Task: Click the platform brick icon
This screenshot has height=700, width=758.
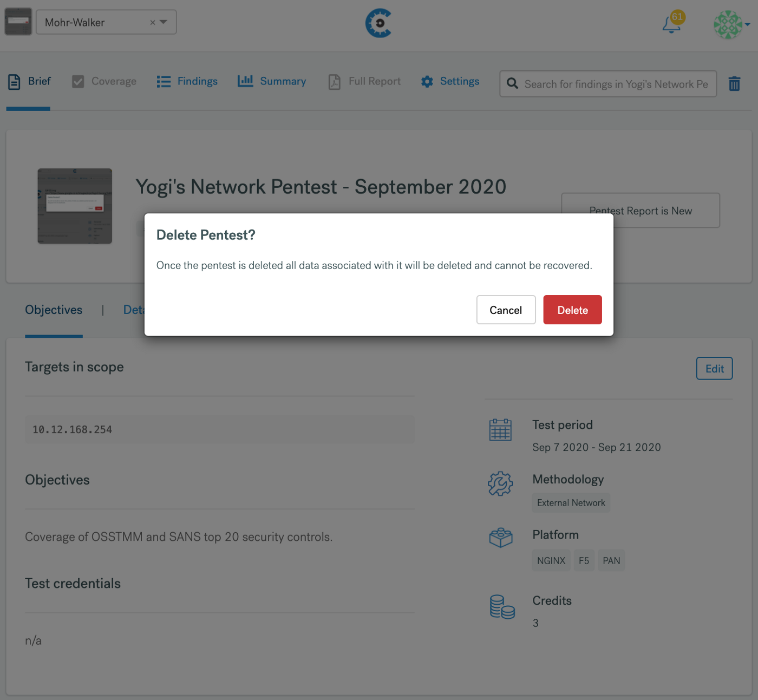Action: pos(501,538)
